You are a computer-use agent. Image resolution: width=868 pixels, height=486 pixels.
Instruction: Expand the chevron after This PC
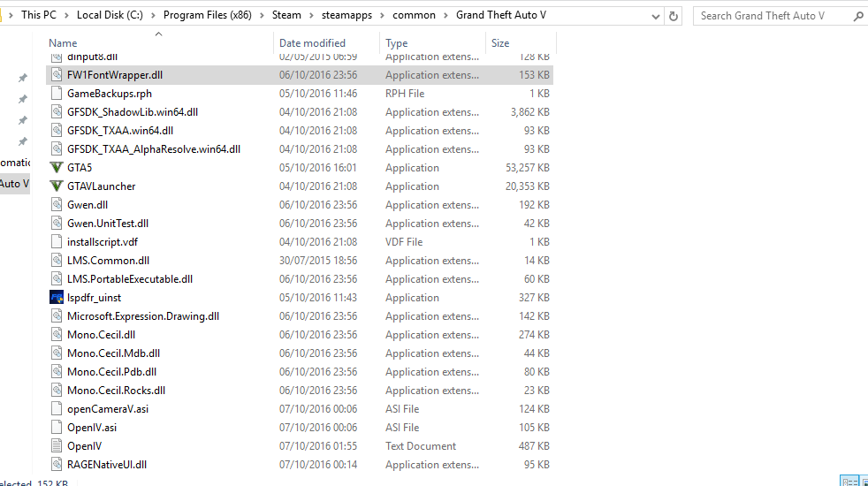66,16
